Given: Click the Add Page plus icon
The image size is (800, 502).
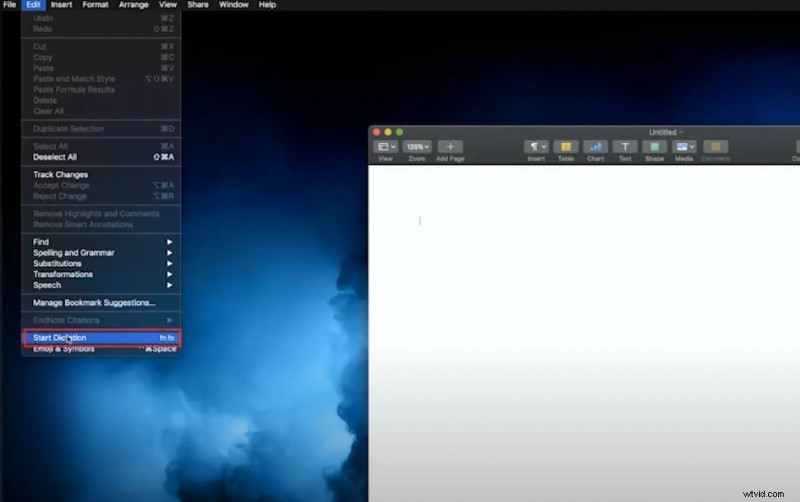Looking at the screenshot, I should (x=449, y=147).
